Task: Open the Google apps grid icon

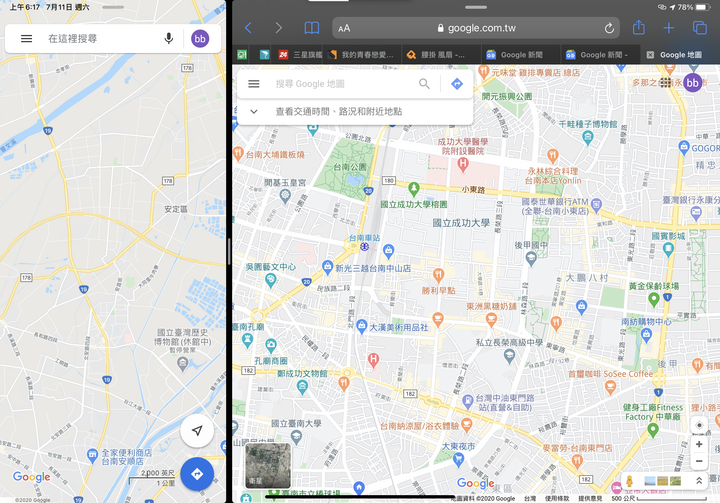Action: 665,83
